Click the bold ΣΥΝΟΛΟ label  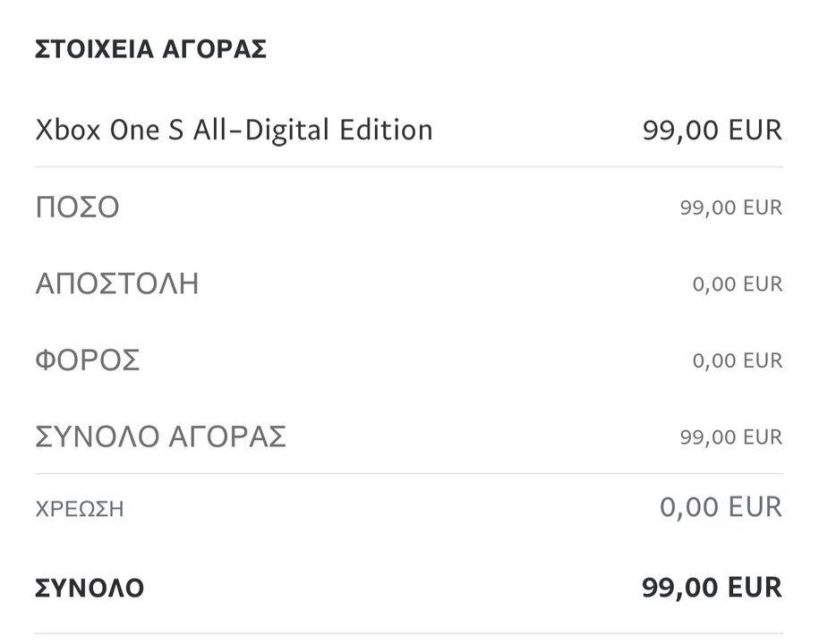tap(90, 589)
